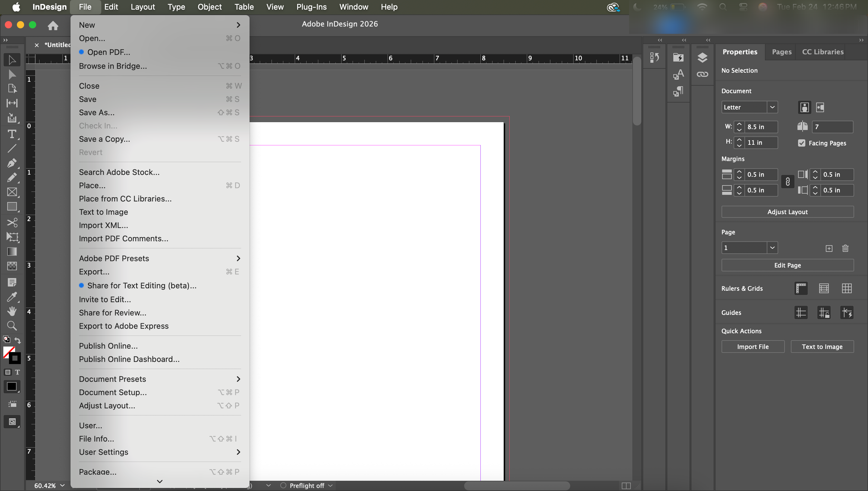This screenshot has height=491, width=868.
Task: Toggle the margins link chain button
Action: [788, 182]
